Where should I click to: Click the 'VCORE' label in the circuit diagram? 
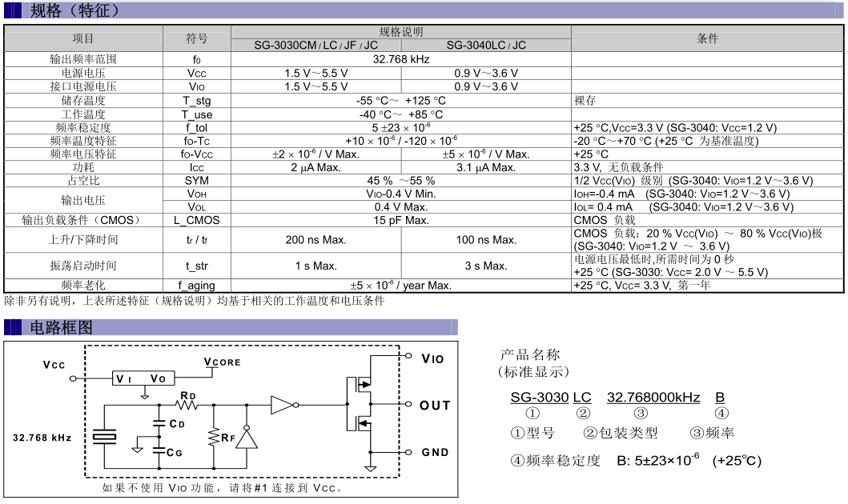click(x=223, y=362)
